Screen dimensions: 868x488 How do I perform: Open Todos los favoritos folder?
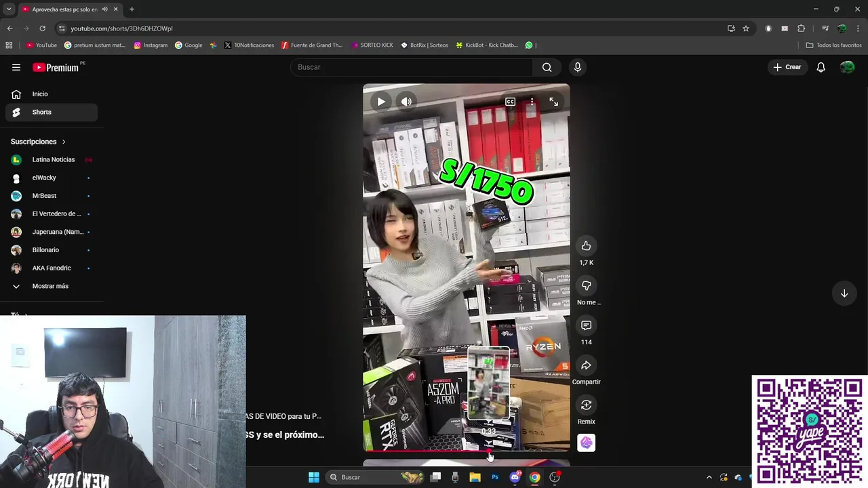pos(833,45)
